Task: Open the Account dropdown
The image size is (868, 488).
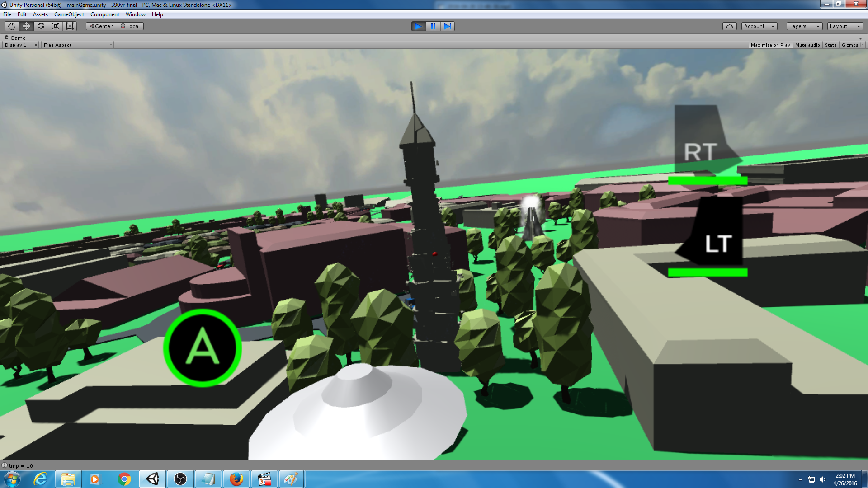Action: tap(759, 26)
